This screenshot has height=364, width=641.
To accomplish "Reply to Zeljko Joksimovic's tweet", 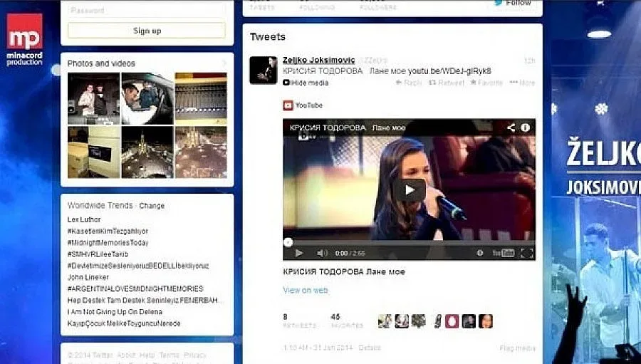I will click(x=408, y=83).
